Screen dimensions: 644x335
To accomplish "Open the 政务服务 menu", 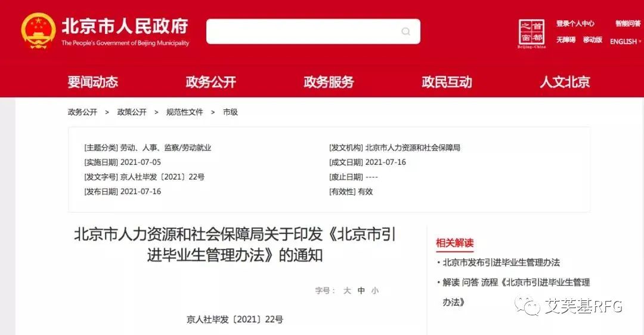I will click(x=329, y=82).
